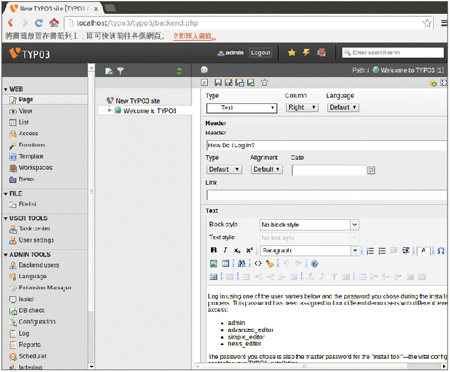Toggle superscript formatting
This screenshot has width=450, height=372.
[249, 250]
